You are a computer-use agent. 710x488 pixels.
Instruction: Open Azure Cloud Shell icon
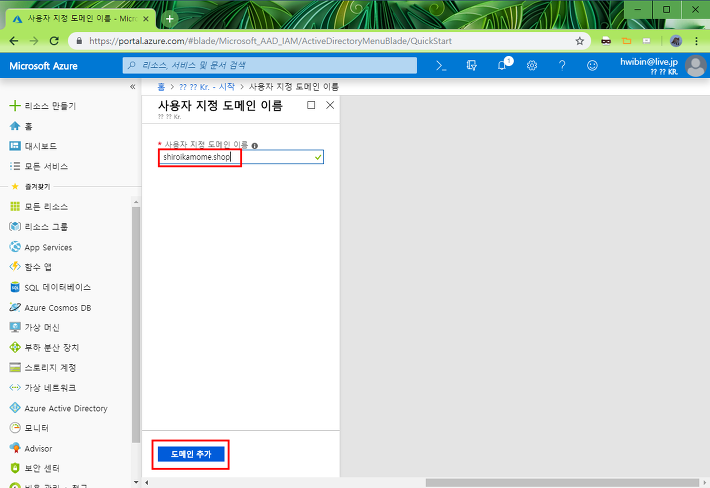[441, 66]
